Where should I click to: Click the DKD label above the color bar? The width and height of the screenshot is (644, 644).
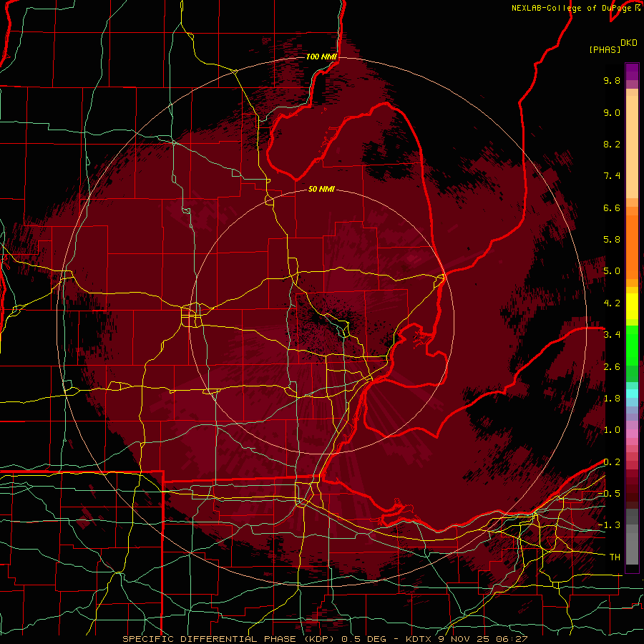click(x=629, y=43)
